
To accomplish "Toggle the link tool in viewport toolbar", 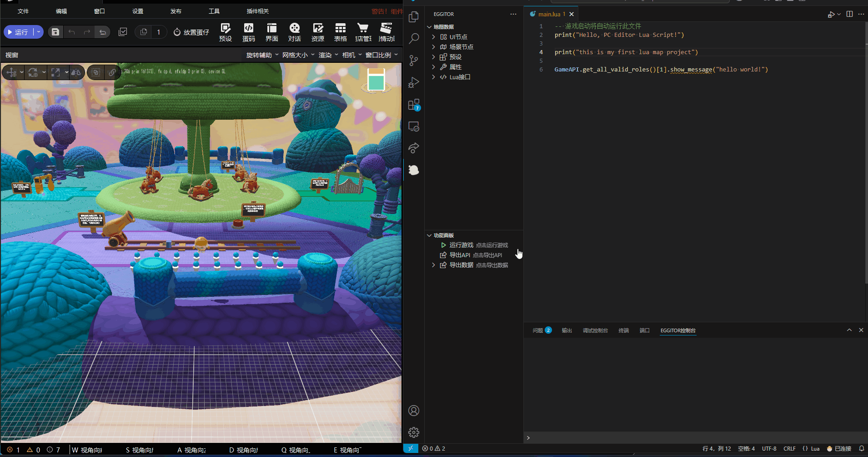I will 112,72.
